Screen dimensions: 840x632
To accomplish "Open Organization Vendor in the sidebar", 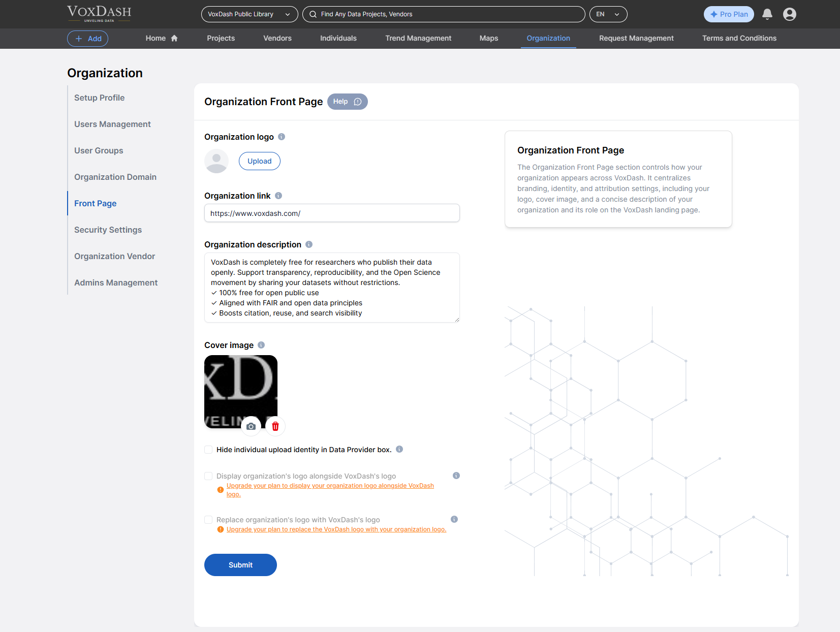I will 115,256.
